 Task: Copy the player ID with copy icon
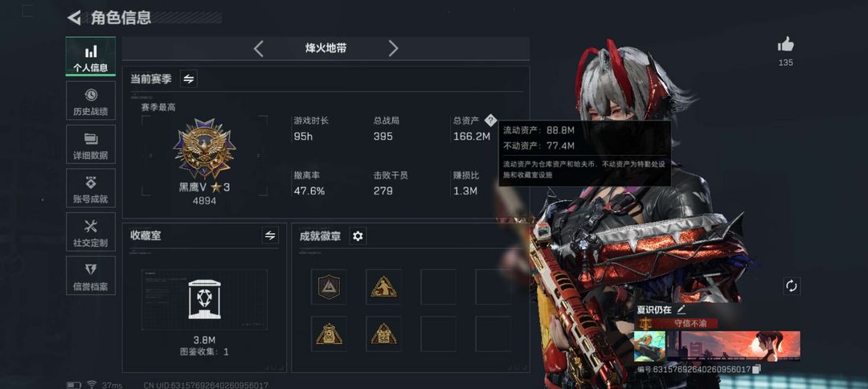757,369
